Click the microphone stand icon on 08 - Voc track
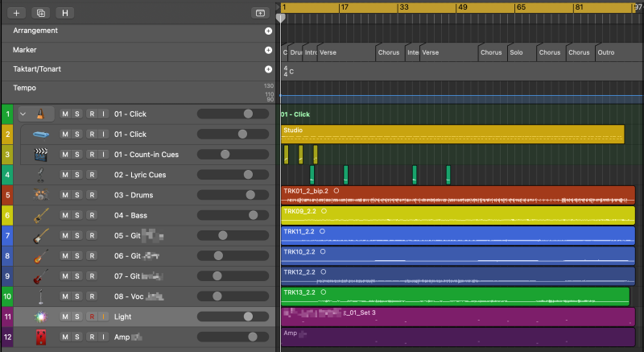This screenshot has height=352, width=644. [41, 297]
